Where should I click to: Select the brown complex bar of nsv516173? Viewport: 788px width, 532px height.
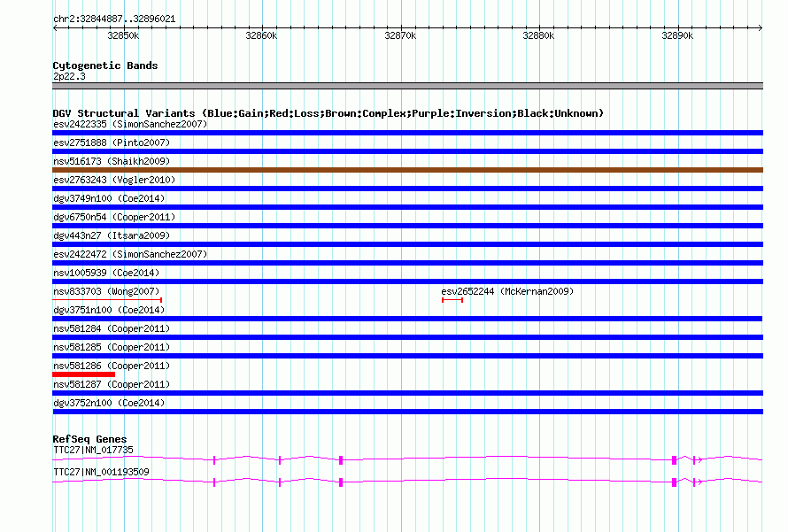click(x=407, y=170)
